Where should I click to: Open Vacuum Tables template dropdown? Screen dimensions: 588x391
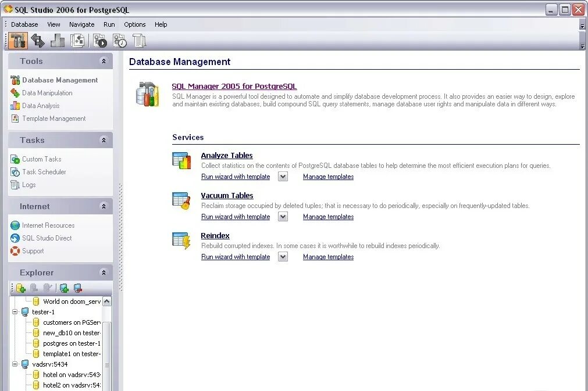click(283, 217)
